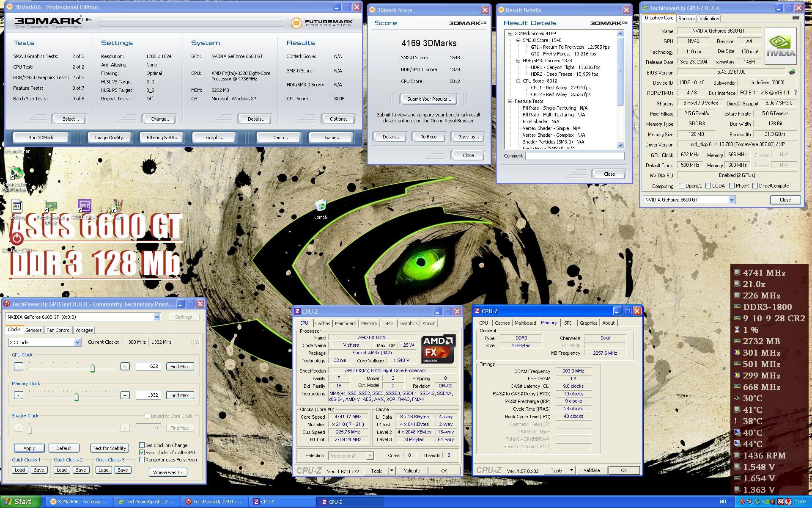
Task: Click Where was I ? button
Action: click(168, 472)
